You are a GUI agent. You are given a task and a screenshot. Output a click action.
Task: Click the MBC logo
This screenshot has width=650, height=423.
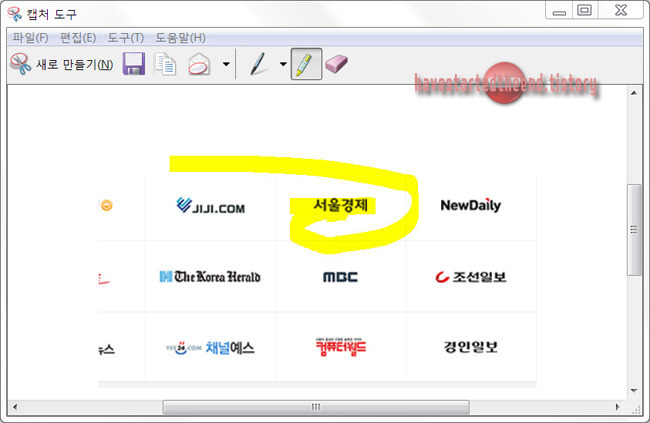[x=340, y=277]
